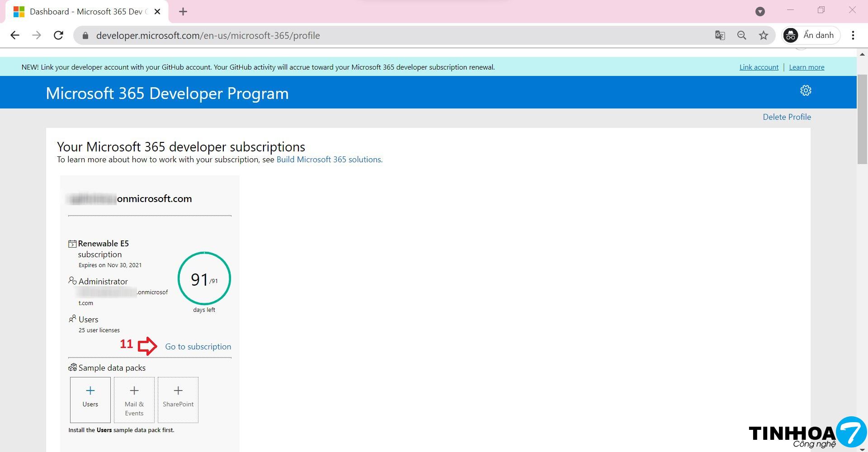Open the tab search dropdown arrow

click(x=760, y=12)
